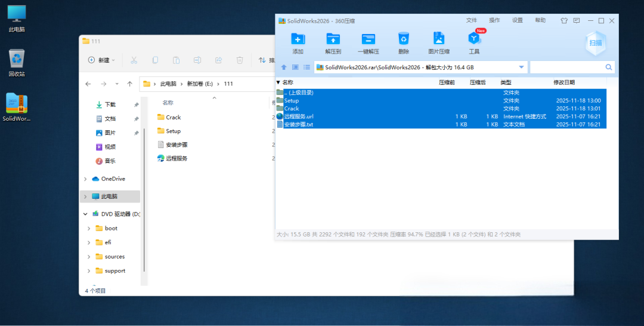This screenshot has width=644, height=326.
Task: Click the Copy icon in Explorer toolbar
Action: pos(155,60)
